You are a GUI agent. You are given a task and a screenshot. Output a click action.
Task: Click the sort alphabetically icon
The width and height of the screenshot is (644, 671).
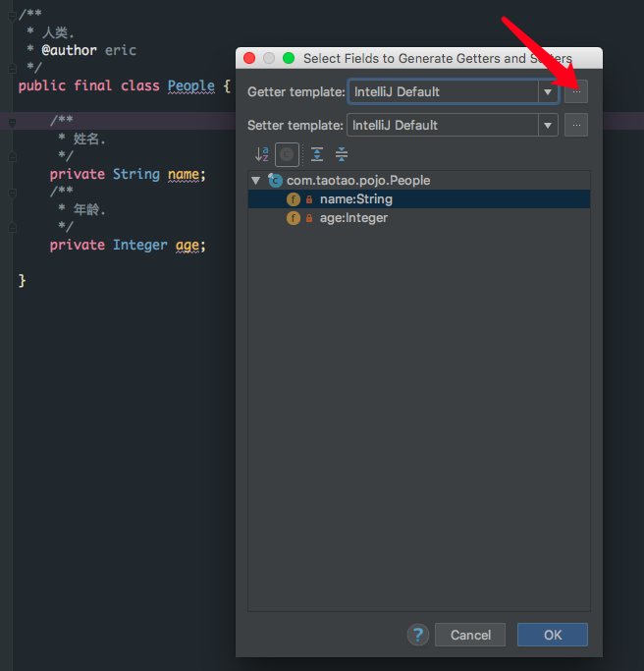click(x=261, y=154)
